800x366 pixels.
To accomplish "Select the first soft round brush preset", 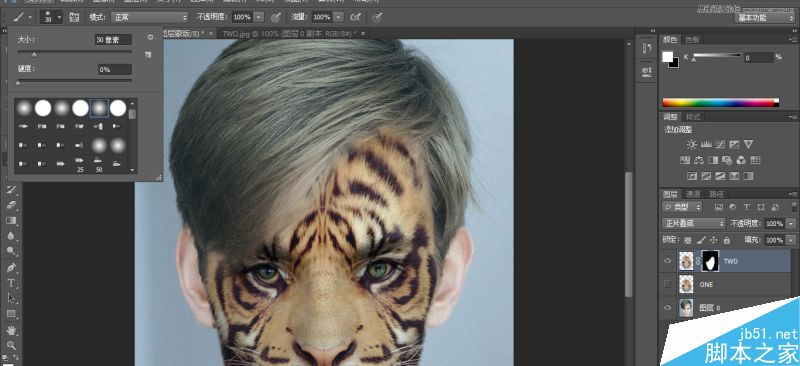I will pyautogui.click(x=24, y=108).
